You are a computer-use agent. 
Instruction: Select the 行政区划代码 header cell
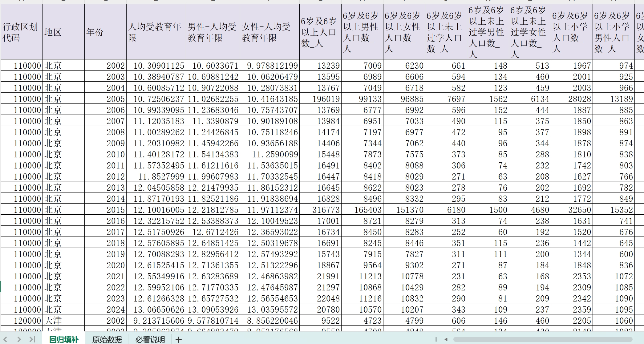(21, 32)
